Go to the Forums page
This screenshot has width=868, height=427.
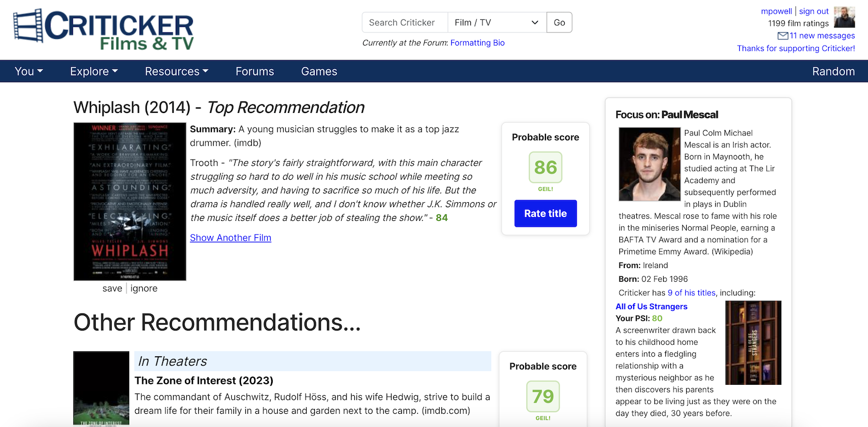coord(255,71)
